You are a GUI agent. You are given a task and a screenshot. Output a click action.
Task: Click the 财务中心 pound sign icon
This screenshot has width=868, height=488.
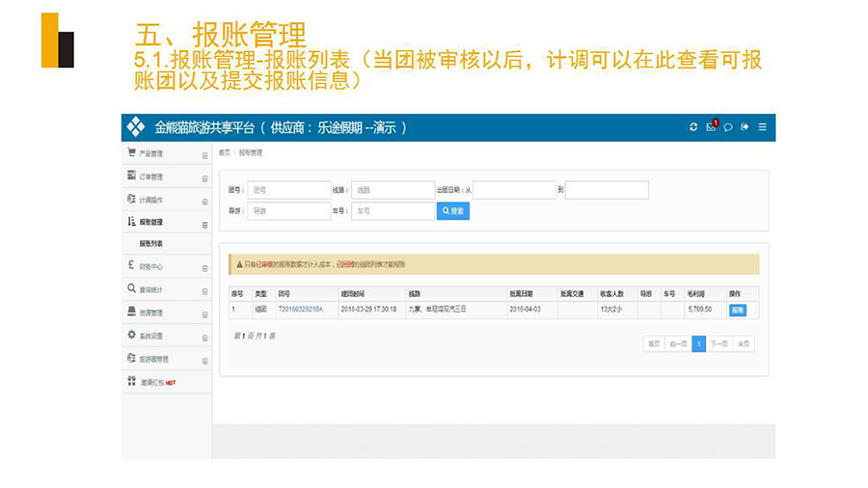(131, 265)
